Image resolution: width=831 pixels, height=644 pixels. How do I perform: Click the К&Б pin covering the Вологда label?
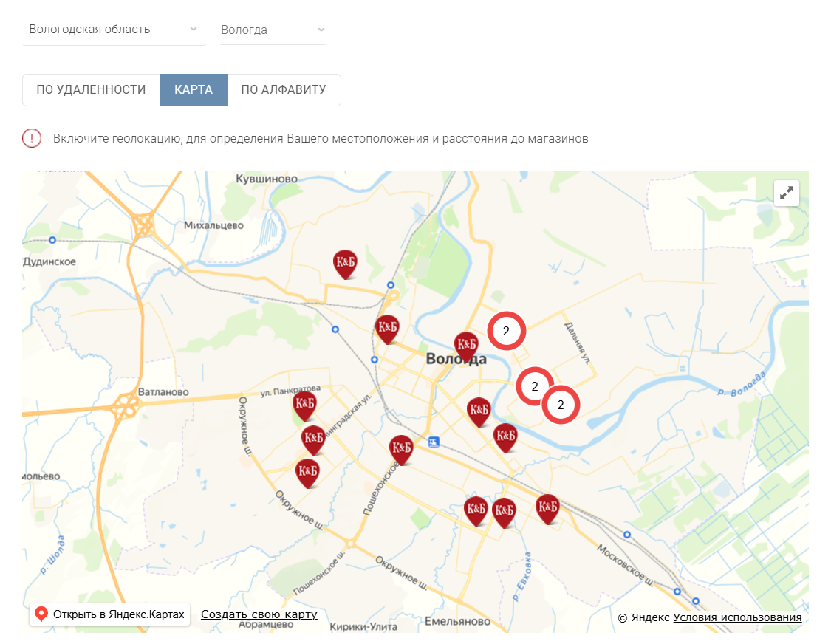[466, 346]
